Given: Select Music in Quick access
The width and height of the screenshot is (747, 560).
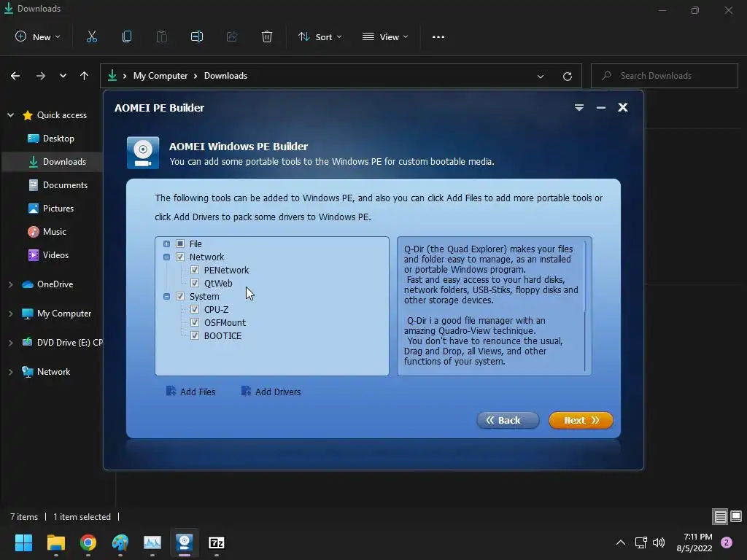Looking at the screenshot, I should (x=47, y=231).
